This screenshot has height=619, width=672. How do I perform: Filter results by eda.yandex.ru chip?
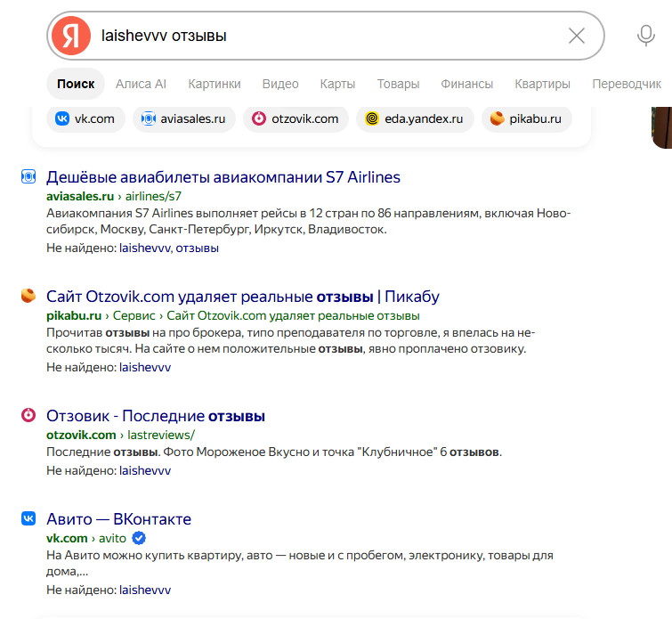tap(415, 118)
